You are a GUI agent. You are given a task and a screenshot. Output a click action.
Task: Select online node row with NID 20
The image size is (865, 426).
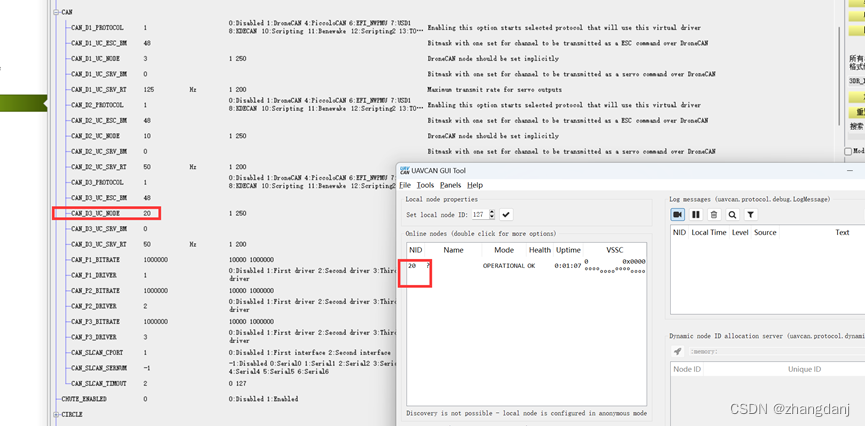pos(526,265)
